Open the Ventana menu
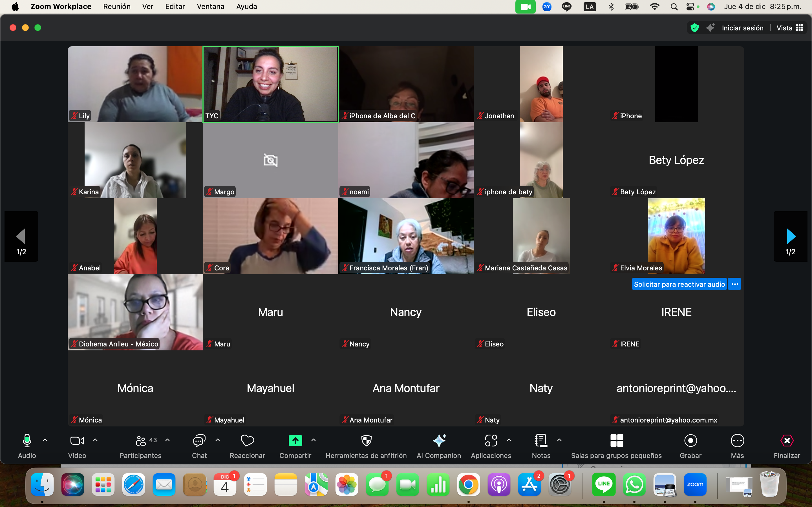Image resolution: width=812 pixels, height=507 pixels. pyautogui.click(x=210, y=7)
